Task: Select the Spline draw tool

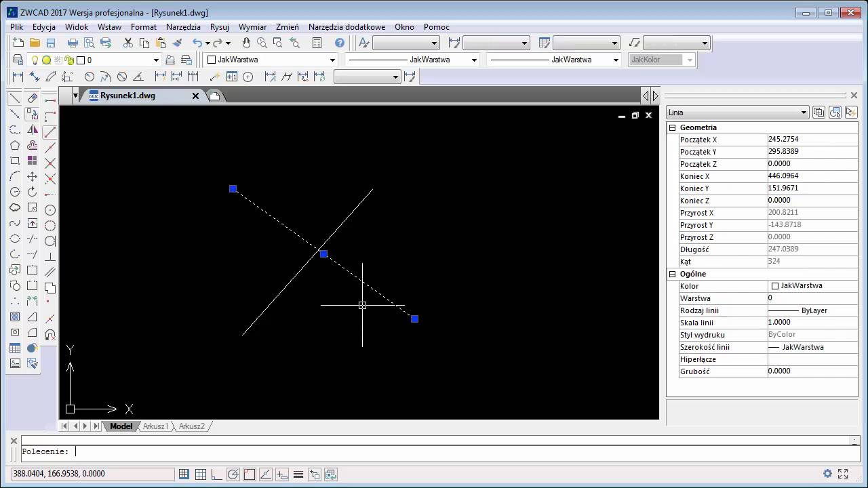Action: click(14, 223)
